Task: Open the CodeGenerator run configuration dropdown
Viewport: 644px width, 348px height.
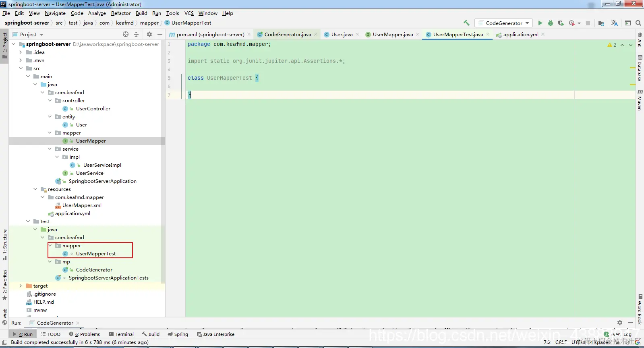Action: (x=503, y=23)
